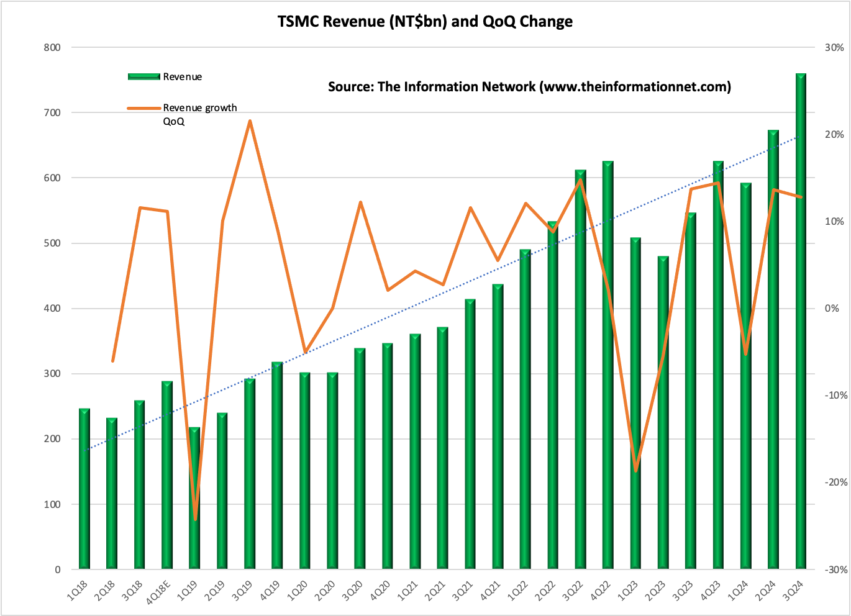Click the x-axis label '2Q18'

click(x=104, y=589)
